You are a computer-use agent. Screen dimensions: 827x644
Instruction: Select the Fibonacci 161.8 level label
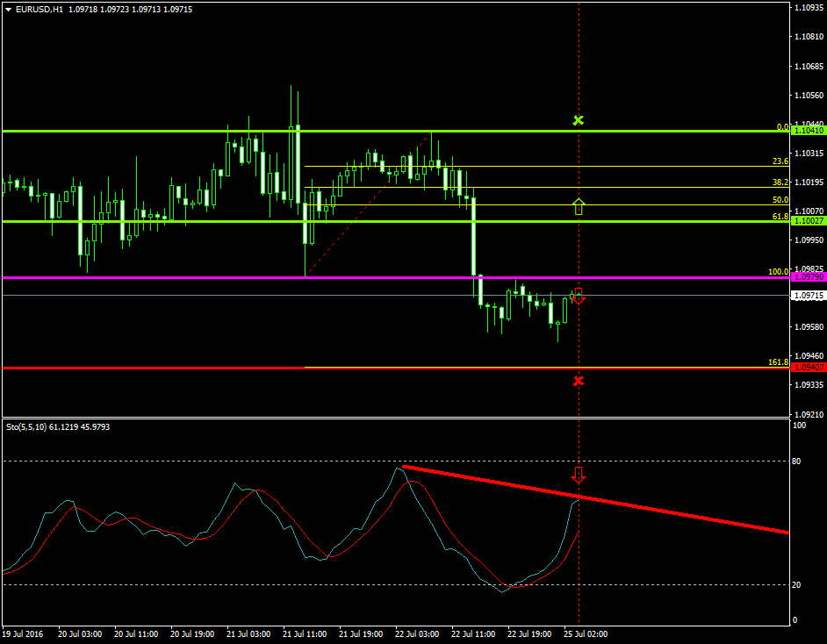click(x=778, y=361)
